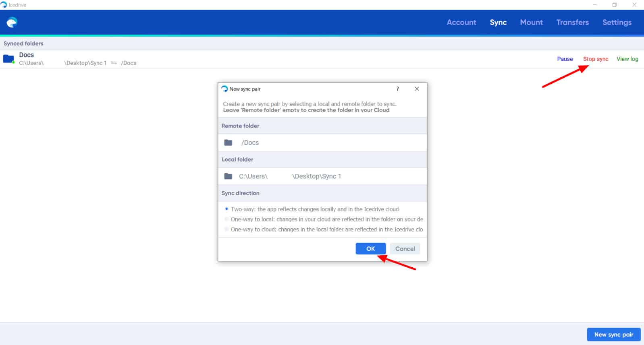Click the Local folder icon in dialog

[x=228, y=176]
